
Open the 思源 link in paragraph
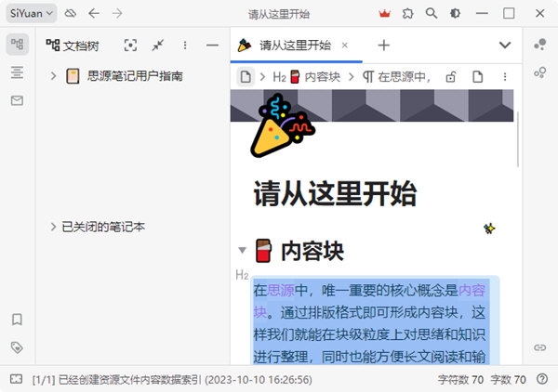tap(281, 291)
